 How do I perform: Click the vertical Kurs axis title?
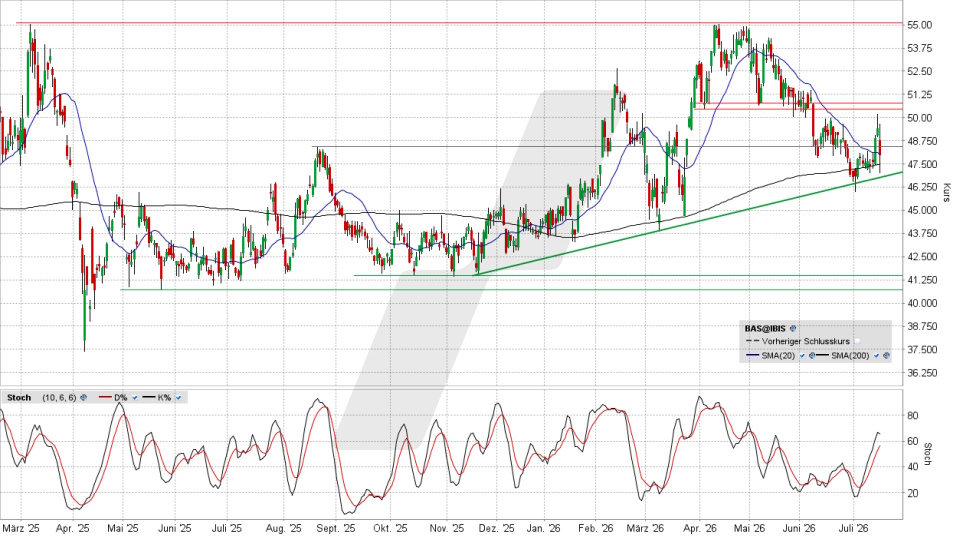point(947,193)
